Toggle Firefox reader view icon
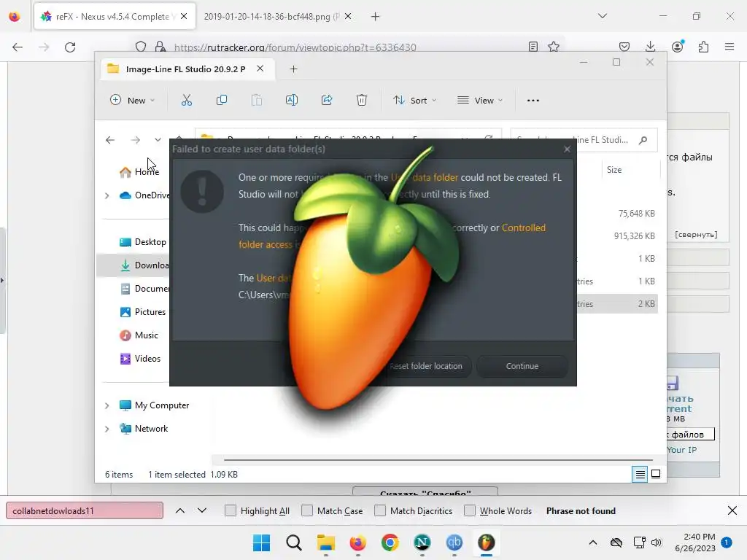Image resolution: width=747 pixels, height=560 pixels. [x=533, y=47]
